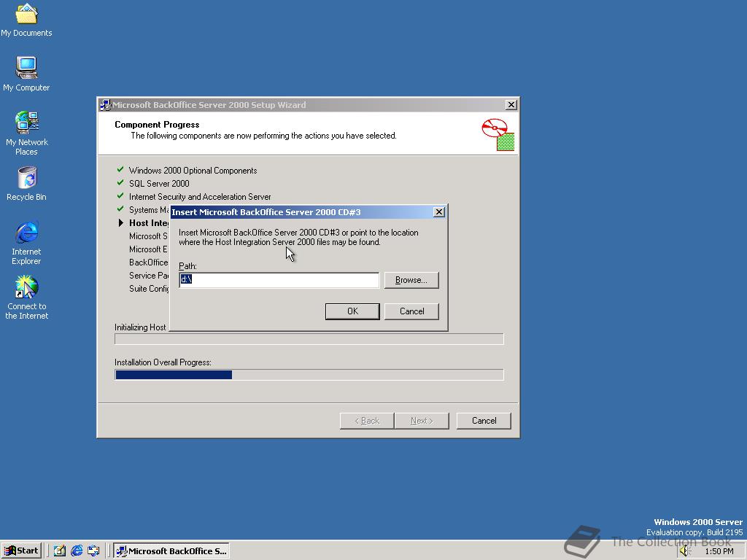Open My Network Places icon
Viewport: 747px width, 560px height.
[27, 133]
